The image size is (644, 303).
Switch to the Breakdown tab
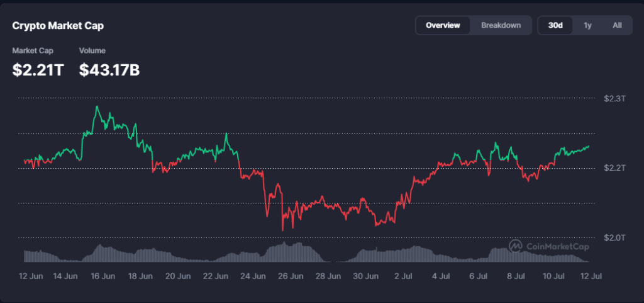[x=501, y=25]
